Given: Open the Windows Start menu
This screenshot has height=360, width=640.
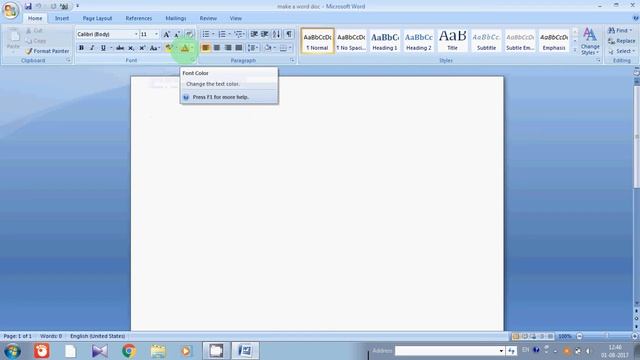Looking at the screenshot, I should click(x=13, y=351).
